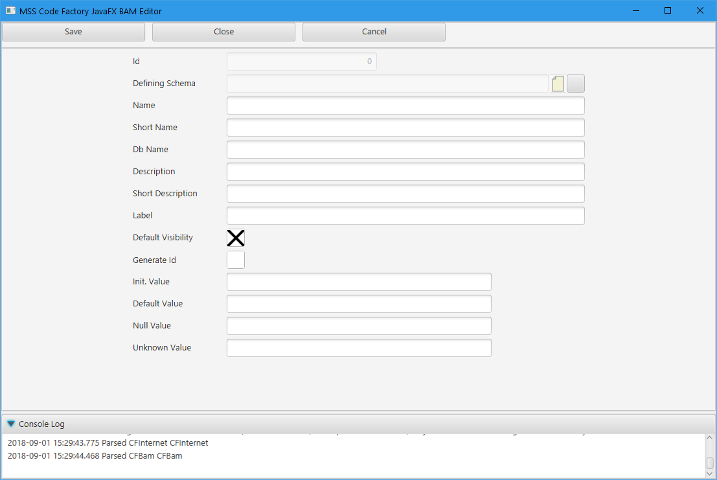Click inside the Label text field
The height and width of the screenshot is (480, 717).
coord(405,216)
